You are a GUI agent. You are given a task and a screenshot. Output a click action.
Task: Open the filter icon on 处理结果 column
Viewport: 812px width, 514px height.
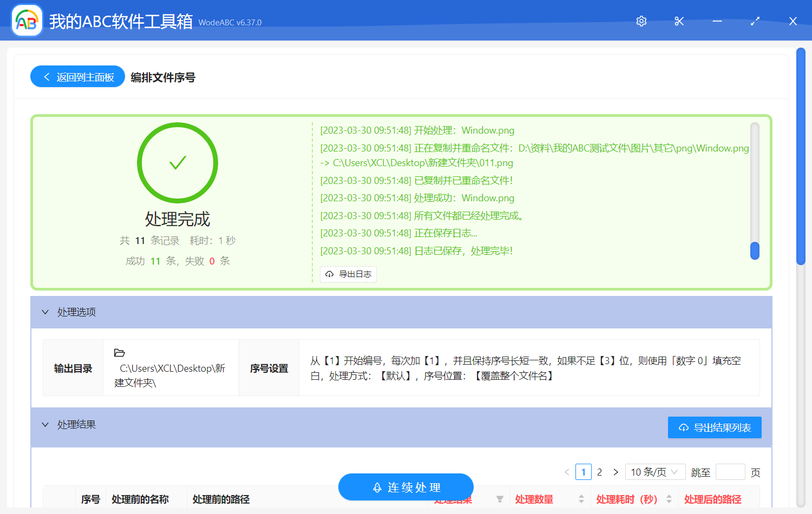pos(500,499)
